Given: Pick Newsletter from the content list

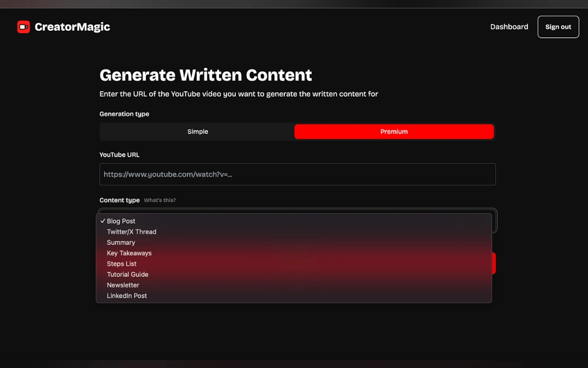Looking at the screenshot, I should point(123,285).
